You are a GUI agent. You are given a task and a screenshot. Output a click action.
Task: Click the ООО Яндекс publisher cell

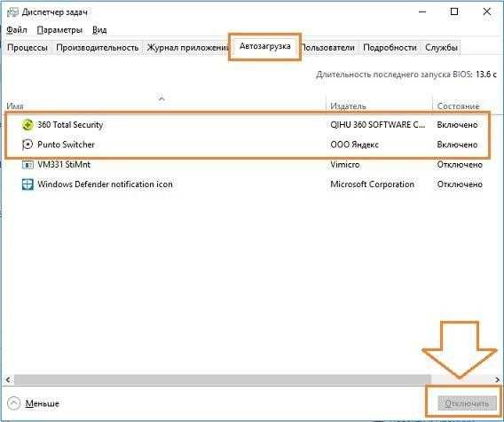click(355, 145)
